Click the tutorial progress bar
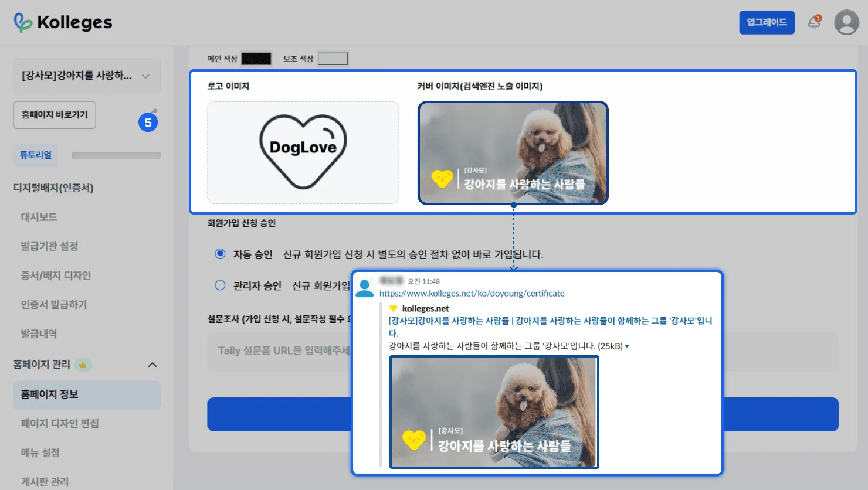The width and height of the screenshot is (868, 490). 116,155
